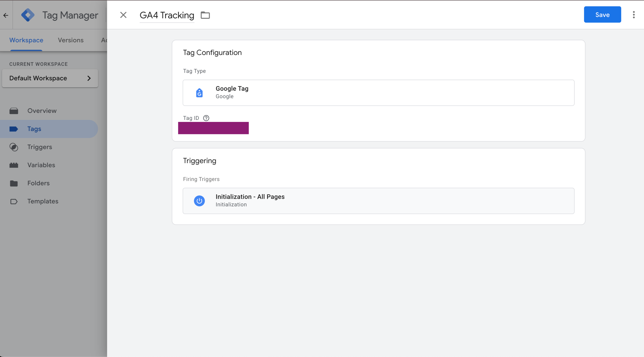This screenshot has height=357, width=644.
Task: Navigate to Folders in sidebar
Action: pyautogui.click(x=38, y=183)
